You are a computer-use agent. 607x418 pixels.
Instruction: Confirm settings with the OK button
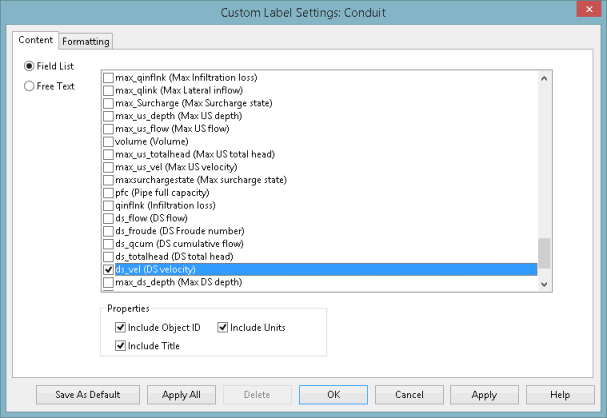pos(333,394)
